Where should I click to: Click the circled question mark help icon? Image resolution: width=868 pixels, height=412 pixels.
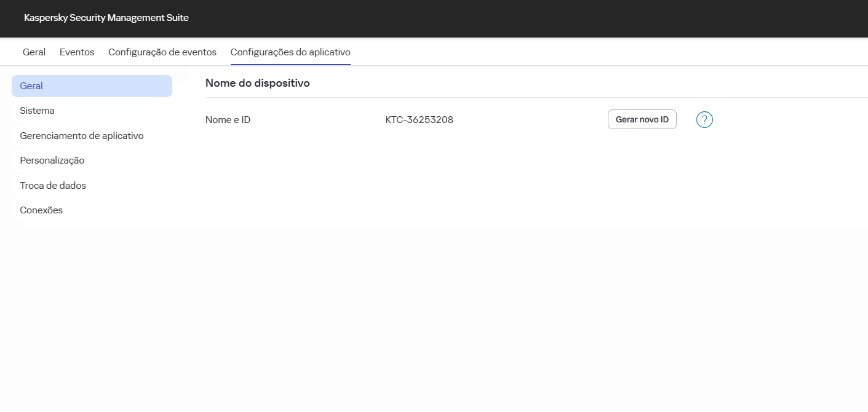click(704, 119)
